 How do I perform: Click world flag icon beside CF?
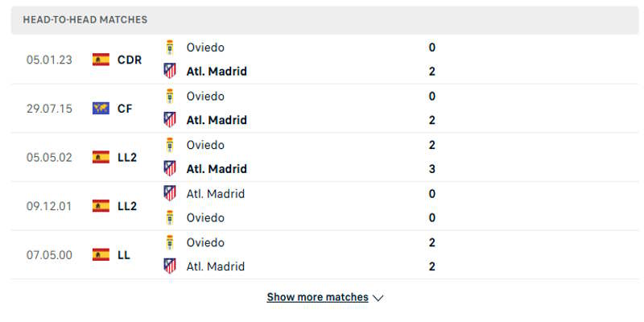click(x=101, y=109)
